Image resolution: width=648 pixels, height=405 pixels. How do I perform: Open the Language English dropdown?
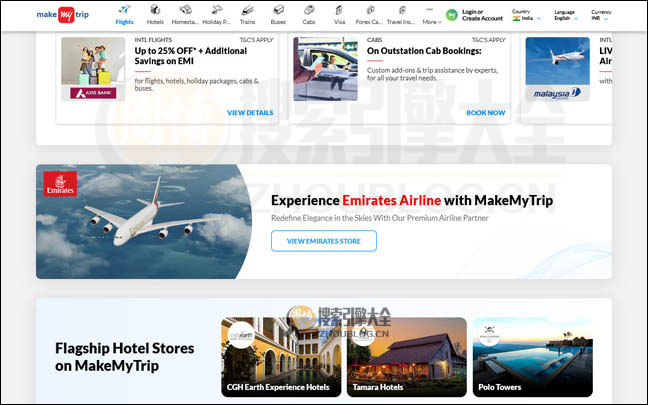566,15
